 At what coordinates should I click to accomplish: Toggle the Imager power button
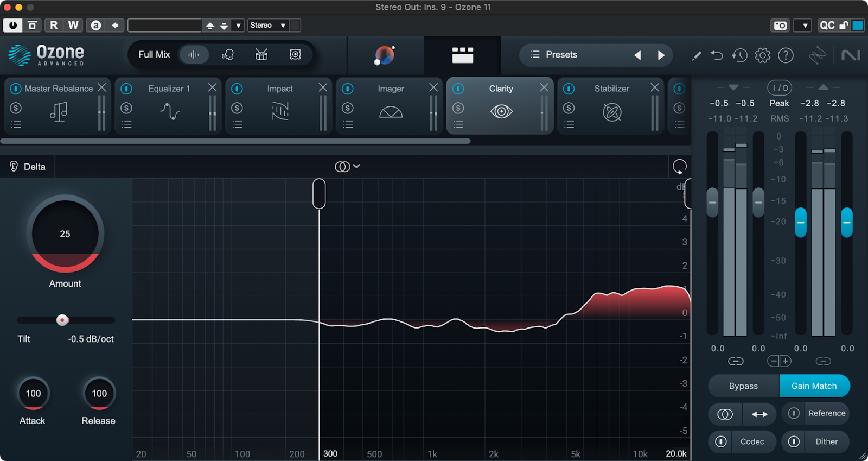pos(348,89)
